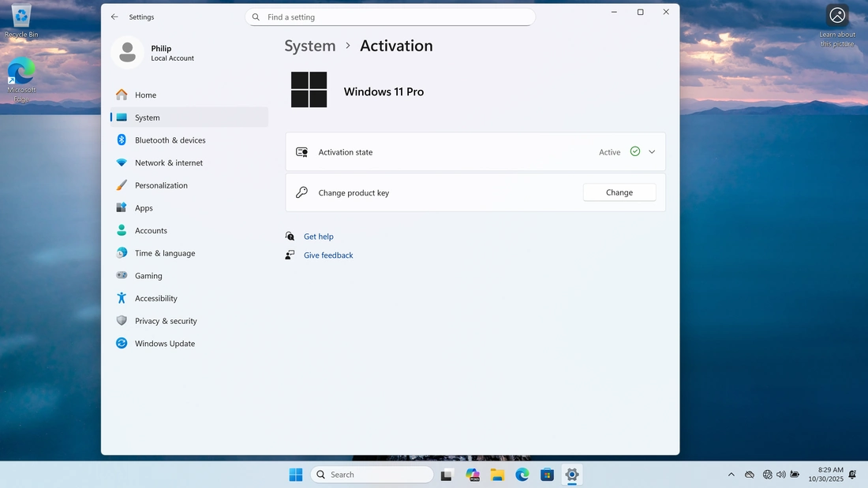Screen dimensions: 868x488
Task: Select Home in the sidebar
Action: 145,95
